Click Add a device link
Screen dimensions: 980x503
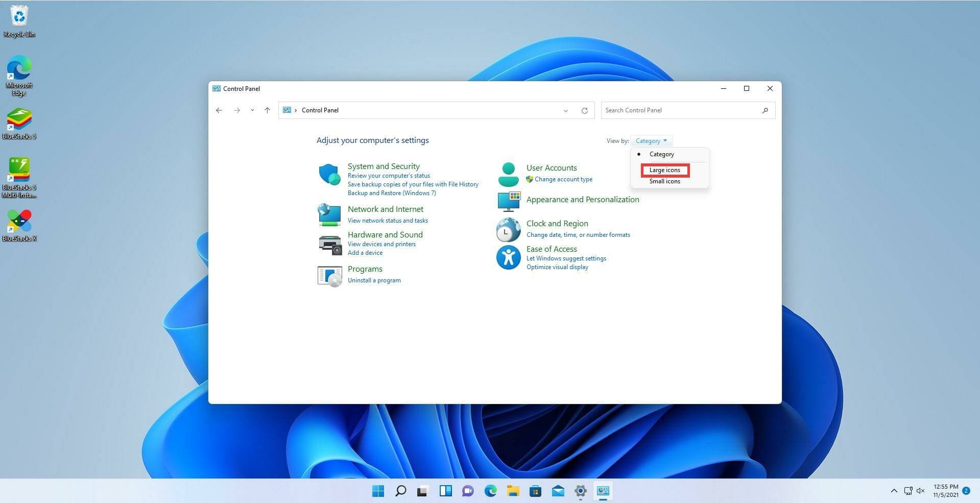[365, 253]
